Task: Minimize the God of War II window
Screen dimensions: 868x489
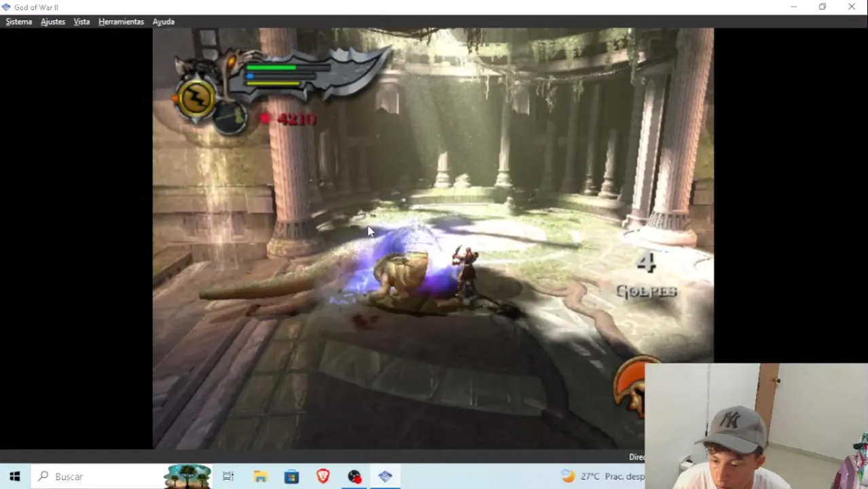Action: 794,7
